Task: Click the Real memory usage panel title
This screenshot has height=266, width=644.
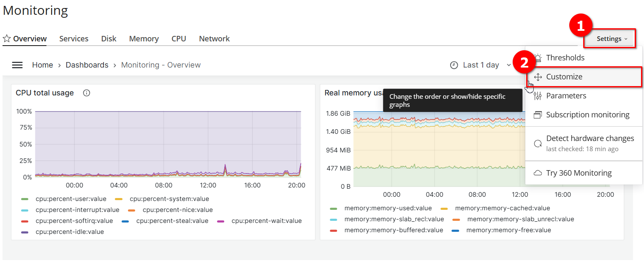Action: pyautogui.click(x=353, y=93)
